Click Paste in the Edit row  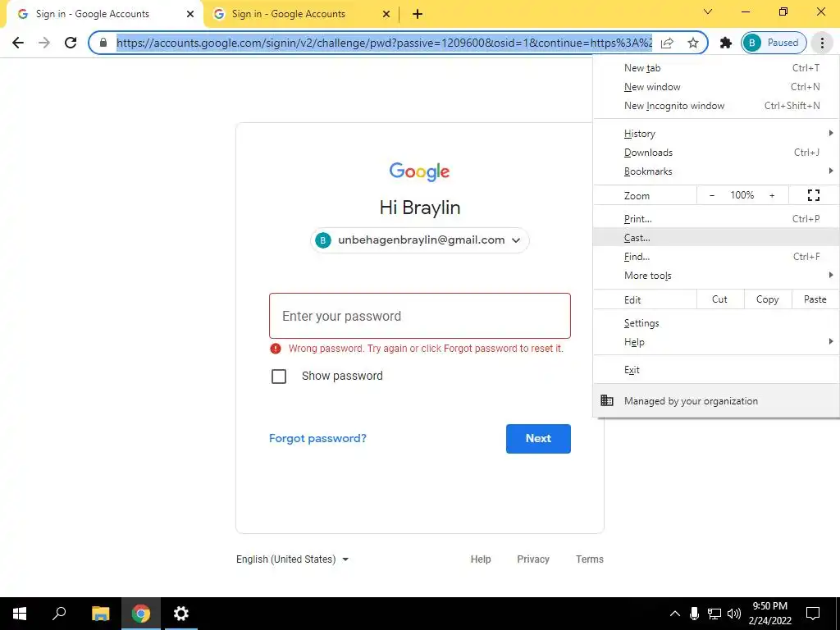(x=815, y=299)
